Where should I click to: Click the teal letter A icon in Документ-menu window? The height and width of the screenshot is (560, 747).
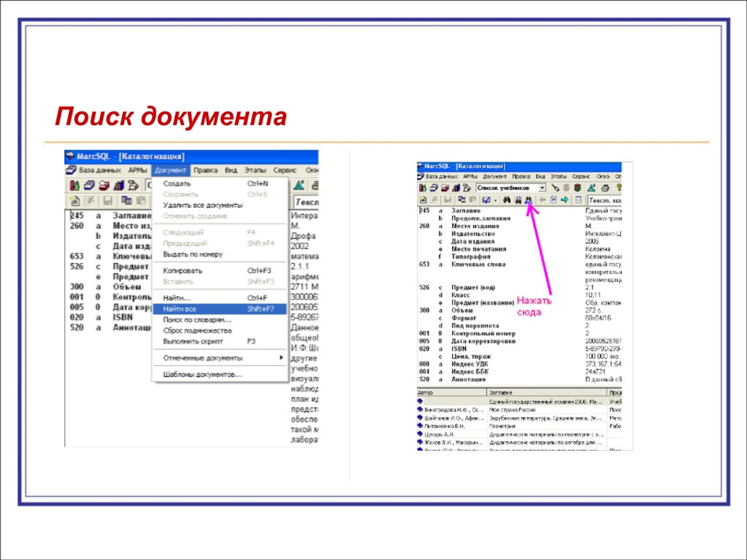(299, 185)
